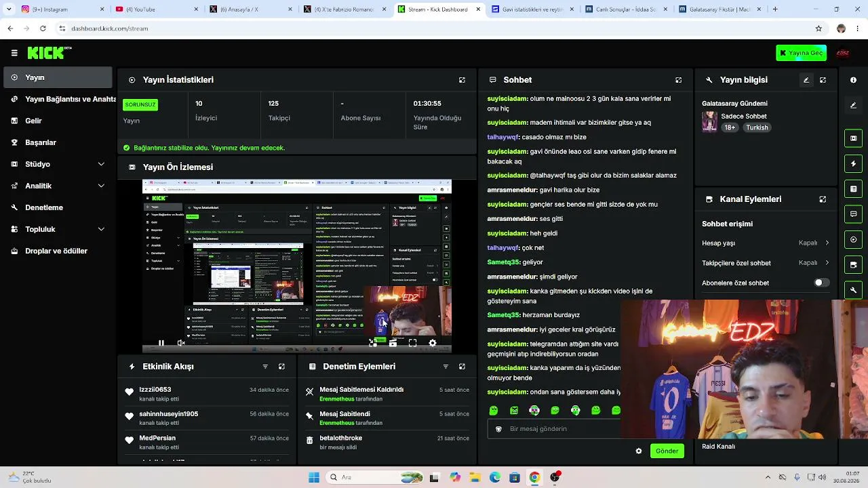Image resolution: width=868 pixels, height=488 pixels.
Task: Open Droplar ve ödüller sidebar item
Action: [58, 251]
